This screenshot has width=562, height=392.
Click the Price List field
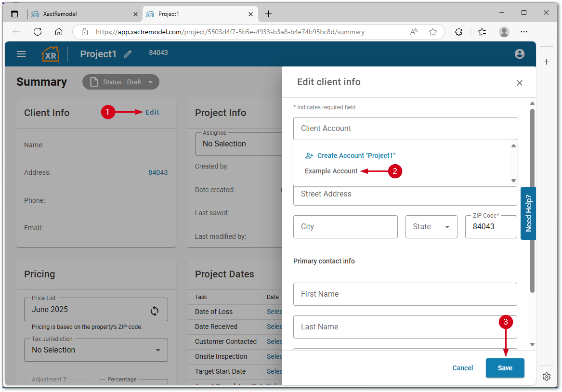96,310
